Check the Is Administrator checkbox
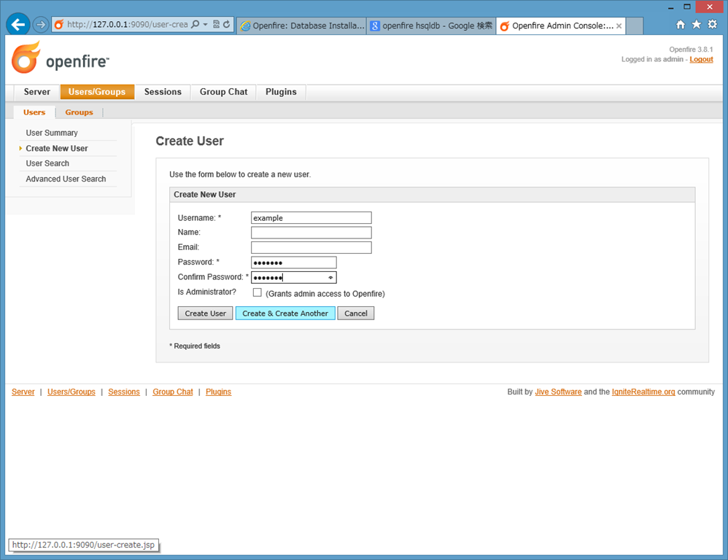 tap(257, 292)
